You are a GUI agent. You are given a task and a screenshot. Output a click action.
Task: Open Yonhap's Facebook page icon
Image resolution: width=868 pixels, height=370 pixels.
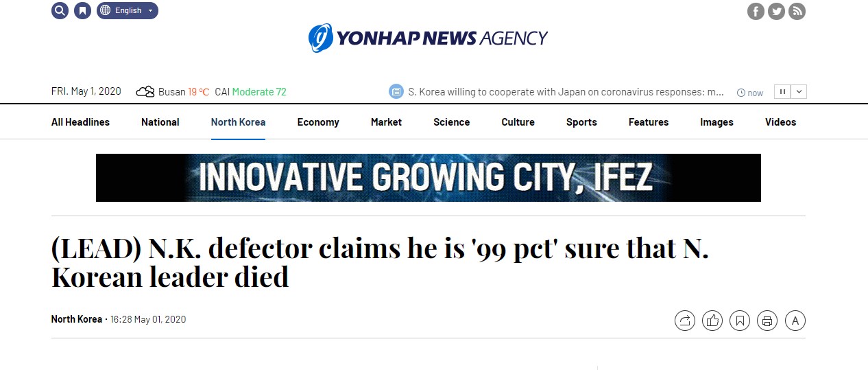point(756,11)
